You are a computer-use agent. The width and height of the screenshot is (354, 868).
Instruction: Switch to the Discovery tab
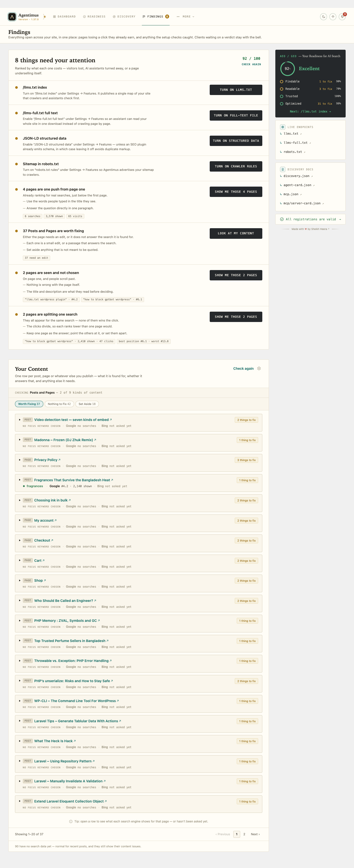click(x=124, y=16)
